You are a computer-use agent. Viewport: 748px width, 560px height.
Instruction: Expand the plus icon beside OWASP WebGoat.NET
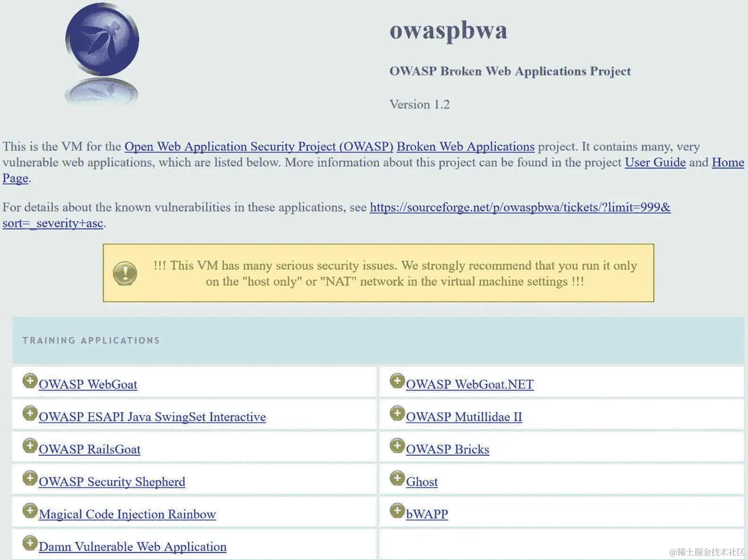397,381
